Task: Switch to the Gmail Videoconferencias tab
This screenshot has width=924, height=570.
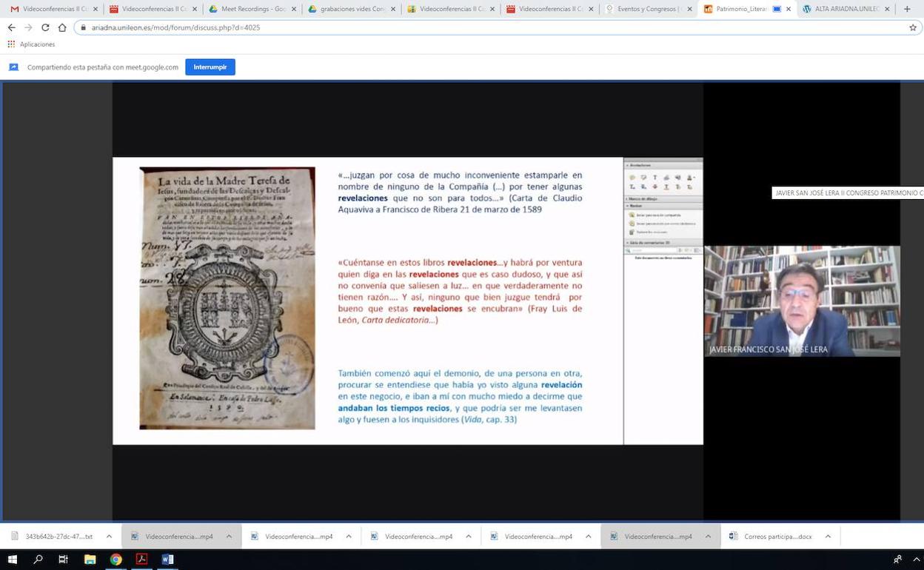Action: pyautogui.click(x=53, y=9)
